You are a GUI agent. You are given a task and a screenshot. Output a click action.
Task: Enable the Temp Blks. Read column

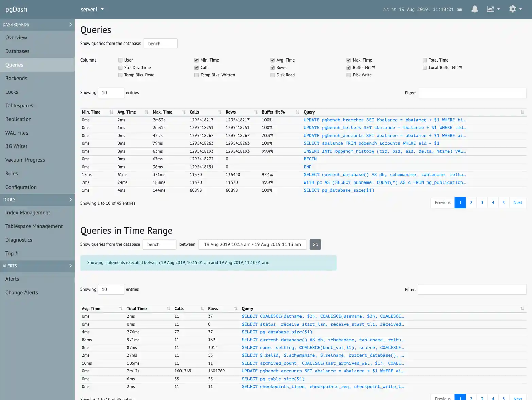[x=120, y=75]
